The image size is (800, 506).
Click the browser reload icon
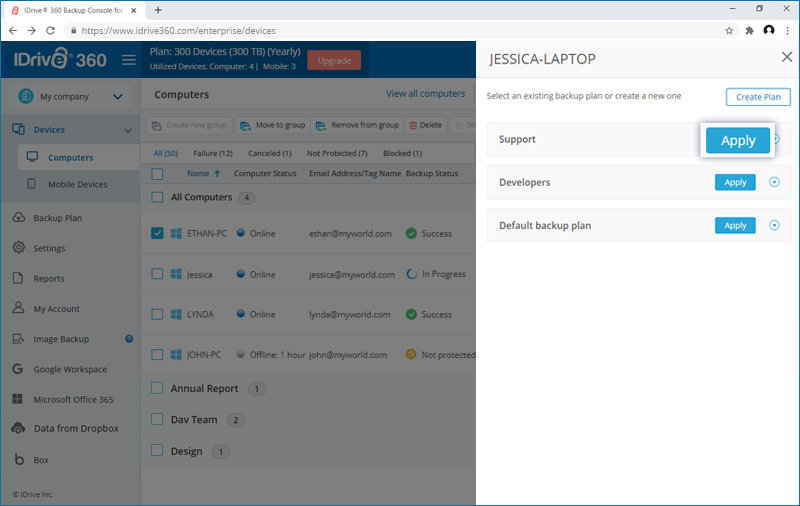[x=50, y=31]
